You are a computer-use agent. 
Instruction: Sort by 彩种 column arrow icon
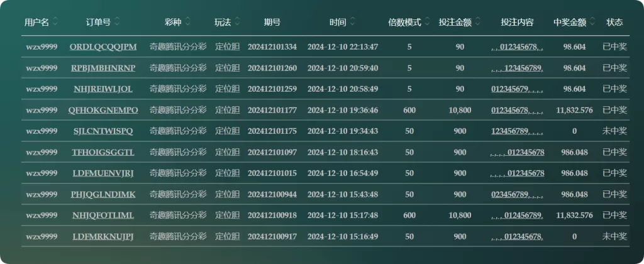(187, 22)
